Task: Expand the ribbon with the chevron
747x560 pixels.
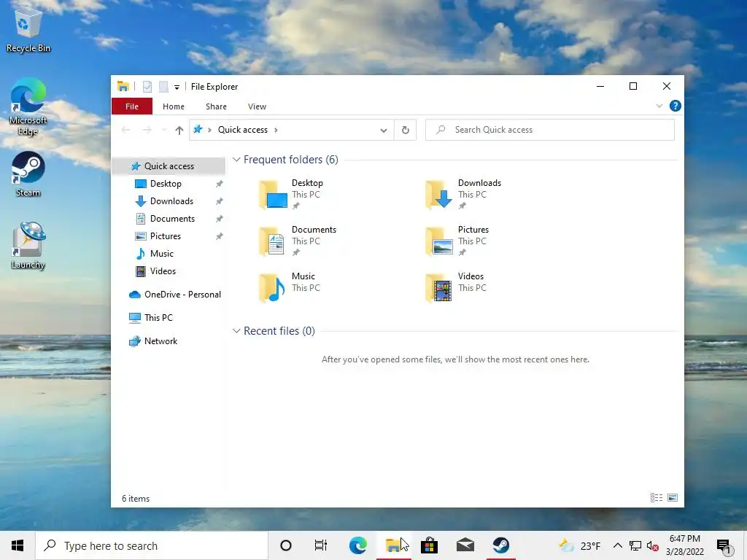Action: (659, 106)
